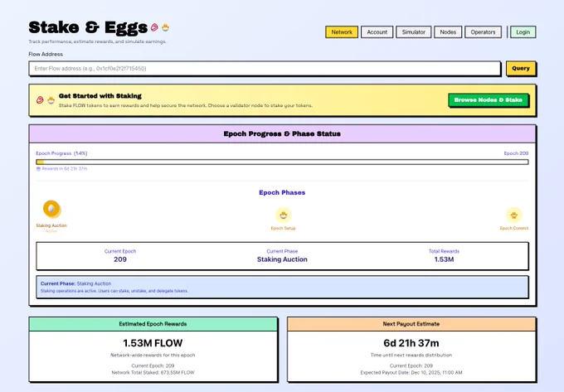Click the calendar icon next to Rewards countdown
The height and width of the screenshot is (392, 564).
click(x=38, y=168)
